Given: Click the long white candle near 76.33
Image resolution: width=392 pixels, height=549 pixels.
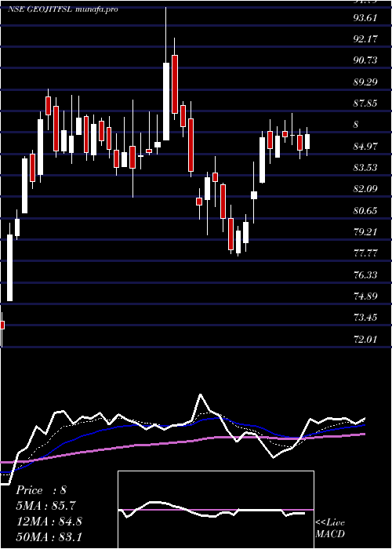Looking at the screenshot, I should click(9, 267).
